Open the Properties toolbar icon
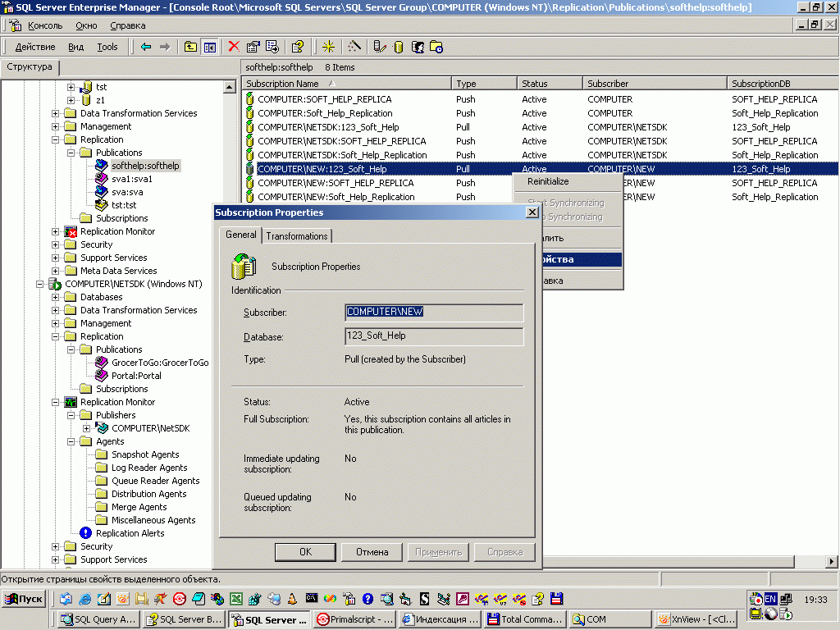The width and height of the screenshot is (840, 630). pos(253,47)
